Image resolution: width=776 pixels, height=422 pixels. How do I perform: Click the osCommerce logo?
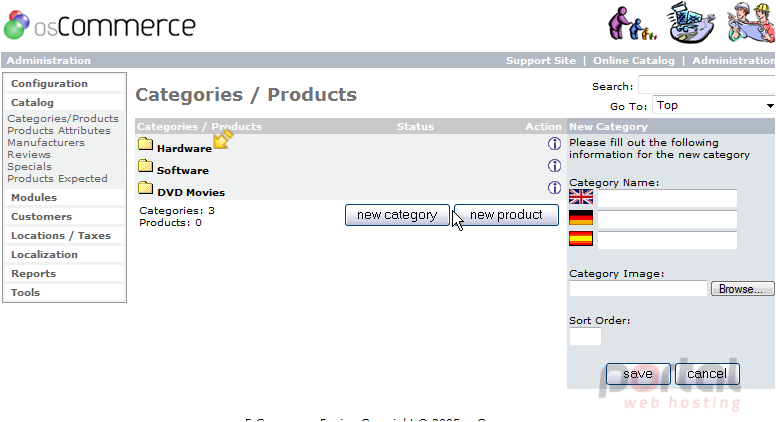pyautogui.click(x=100, y=25)
